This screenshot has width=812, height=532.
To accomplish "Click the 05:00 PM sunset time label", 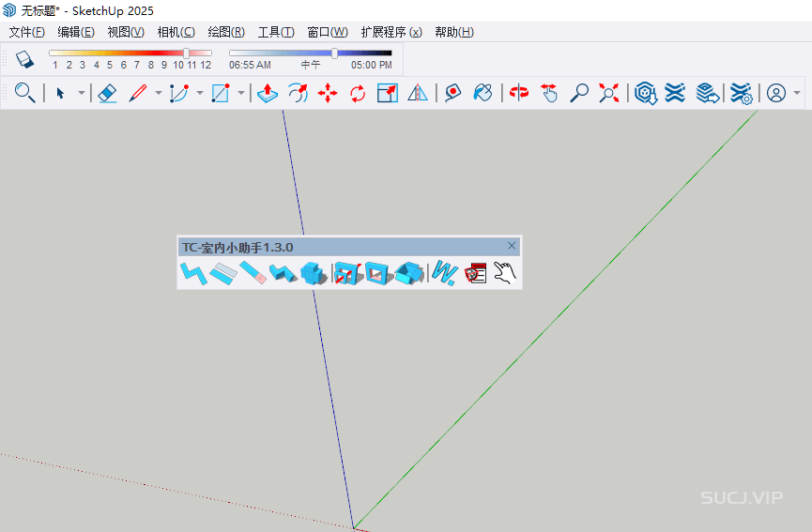I will point(372,65).
